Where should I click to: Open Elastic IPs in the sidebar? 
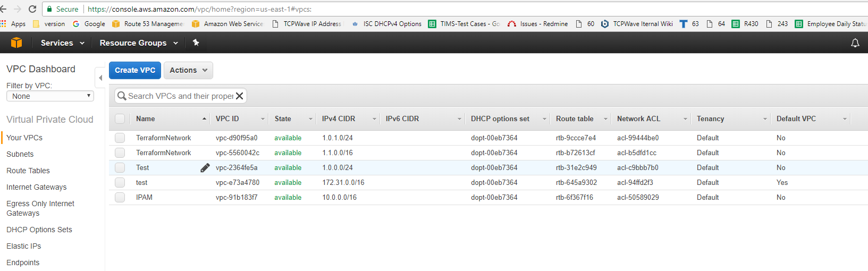(x=23, y=246)
